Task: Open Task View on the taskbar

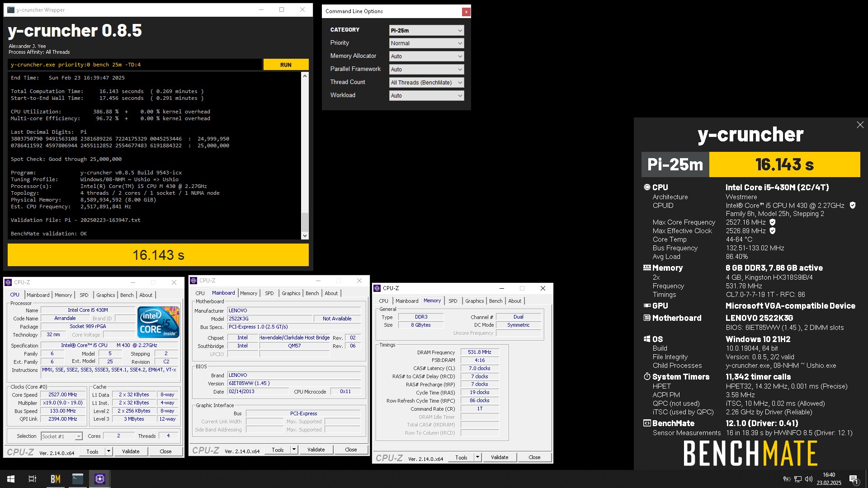Action: point(33,479)
